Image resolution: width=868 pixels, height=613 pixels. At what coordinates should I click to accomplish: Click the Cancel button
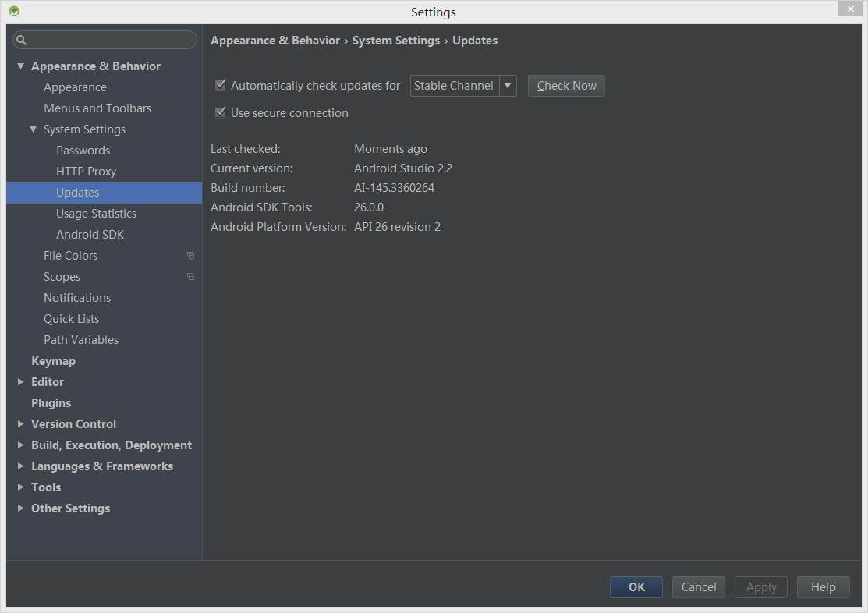pos(699,587)
